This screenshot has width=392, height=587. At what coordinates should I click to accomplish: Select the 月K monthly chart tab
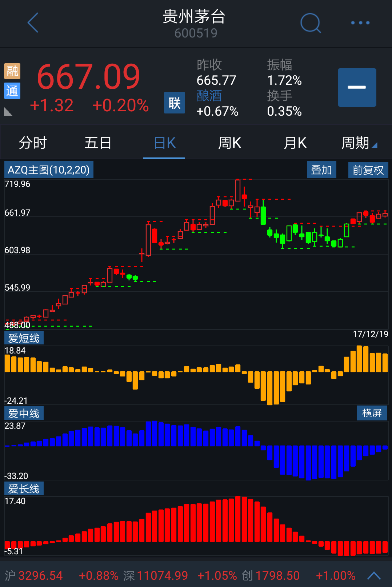[295, 143]
